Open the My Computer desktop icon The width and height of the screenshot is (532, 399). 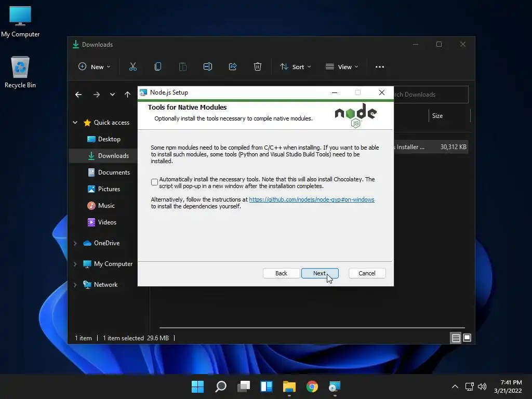[x=20, y=22]
